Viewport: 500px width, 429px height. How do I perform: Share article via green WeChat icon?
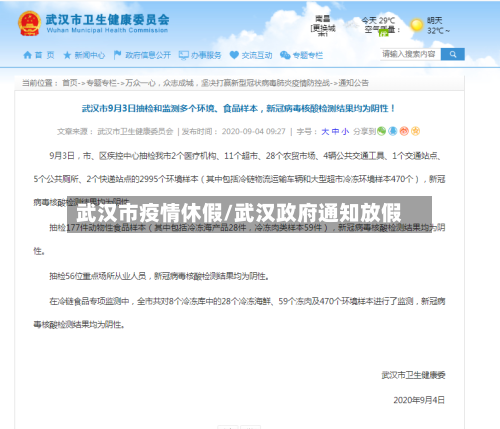[381, 131]
